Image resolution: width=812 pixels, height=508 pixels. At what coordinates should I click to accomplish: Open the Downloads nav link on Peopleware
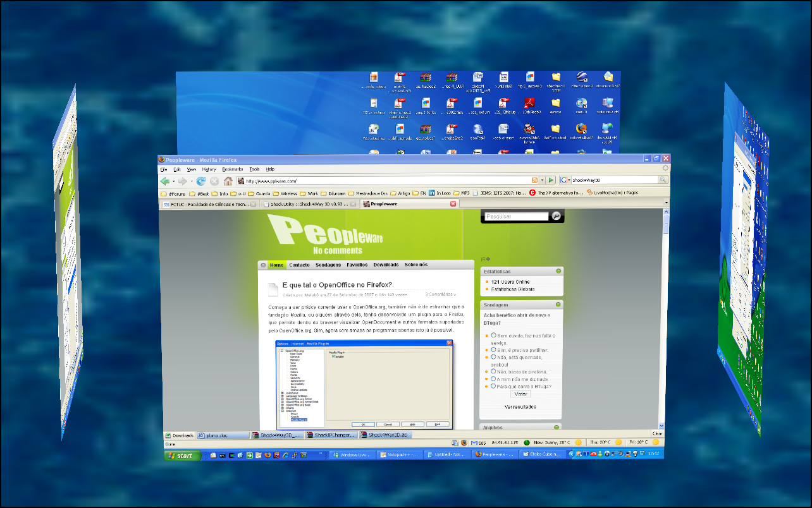coord(386,265)
